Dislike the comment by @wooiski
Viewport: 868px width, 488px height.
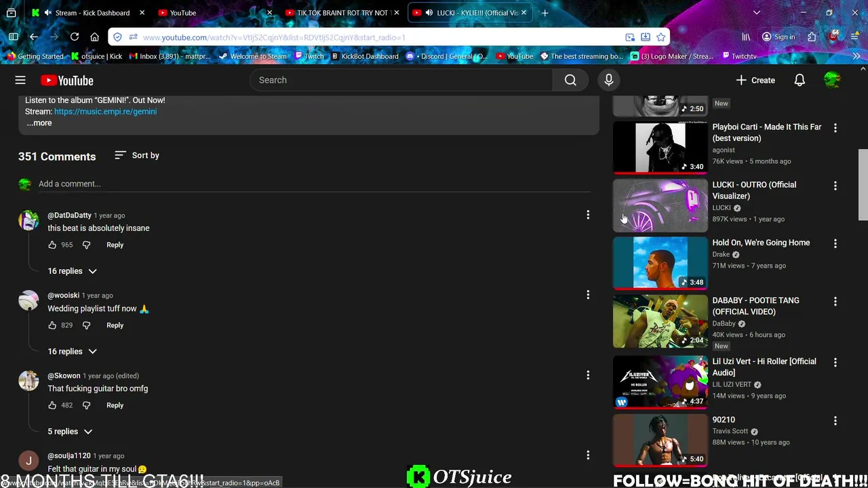pos(86,325)
